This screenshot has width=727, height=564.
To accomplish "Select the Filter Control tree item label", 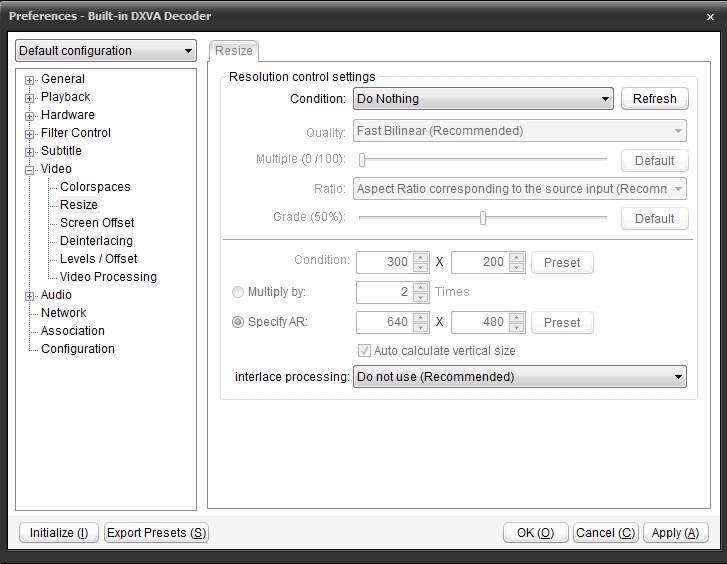I will pos(76,133).
